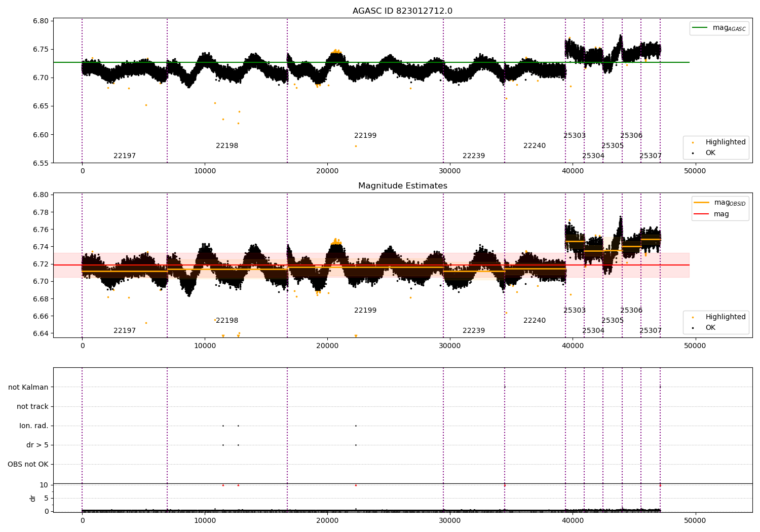
Task: Click the 6.72 y-axis tick of the middle plot
Action: (x=41, y=264)
